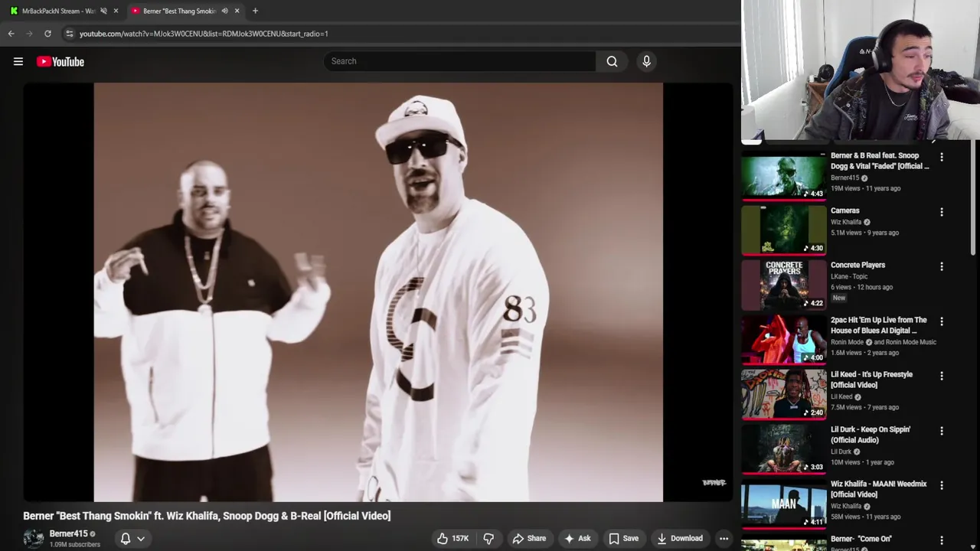Like the video with thumbs up

[452, 539]
